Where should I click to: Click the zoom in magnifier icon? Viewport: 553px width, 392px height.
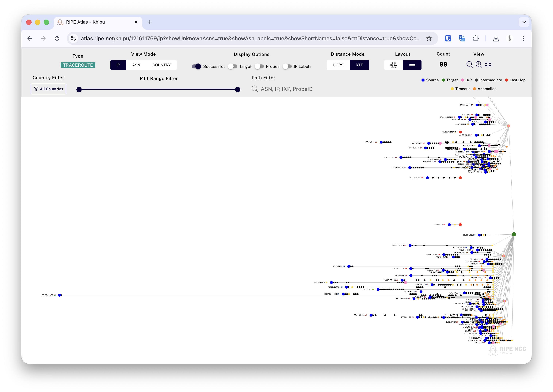(479, 64)
